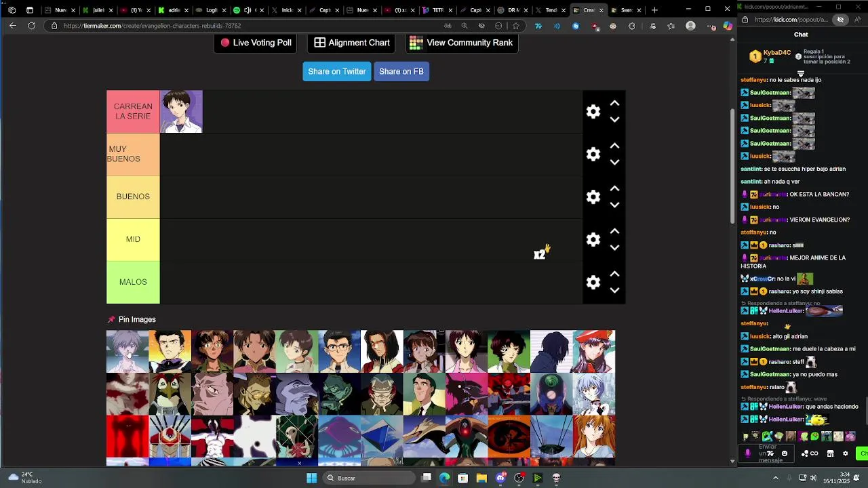Move BUENOS row down
Image resolution: width=868 pixels, height=488 pixels.
[x=614, y=205]
